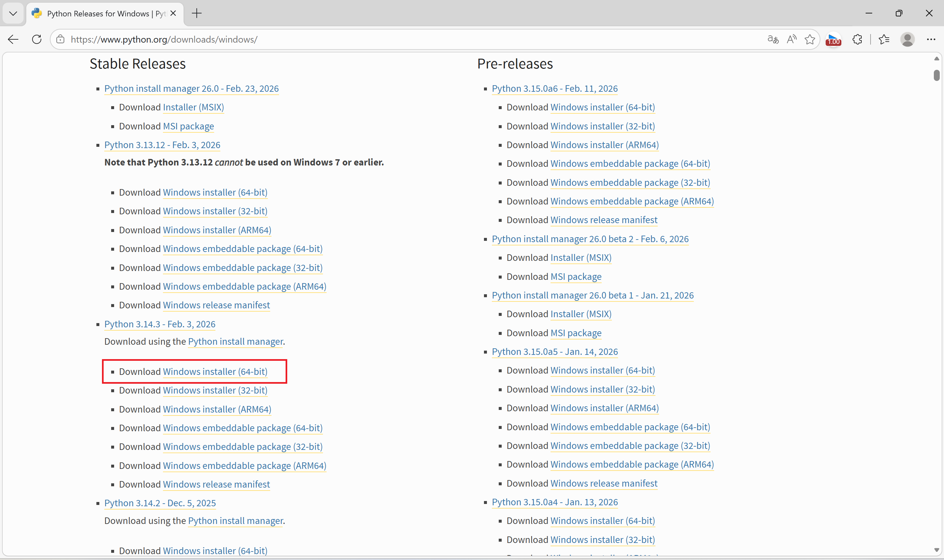Download Python 3.13.12 Windows installer (64-bit)

pyautogui.click(x=215, y=192)
